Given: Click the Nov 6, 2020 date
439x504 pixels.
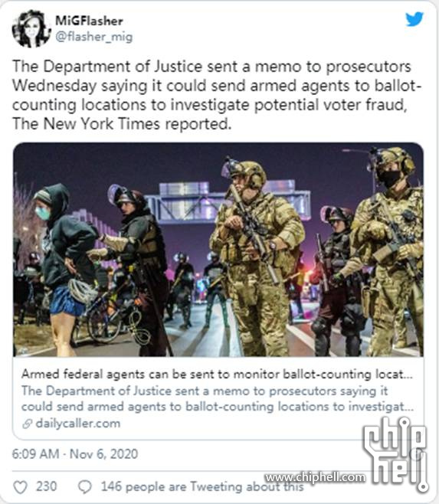Looking at the screenshot, I should coord(104,454).
